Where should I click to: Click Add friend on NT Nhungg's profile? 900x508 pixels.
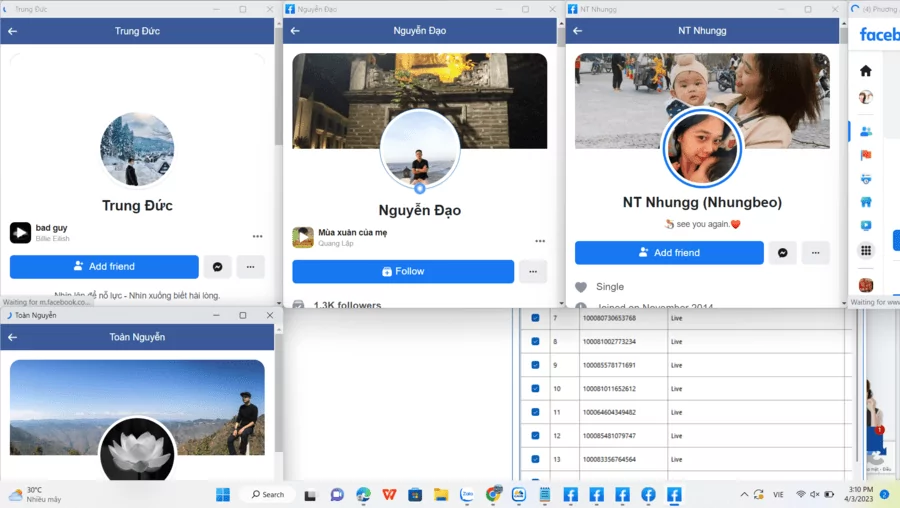[669, 253]
